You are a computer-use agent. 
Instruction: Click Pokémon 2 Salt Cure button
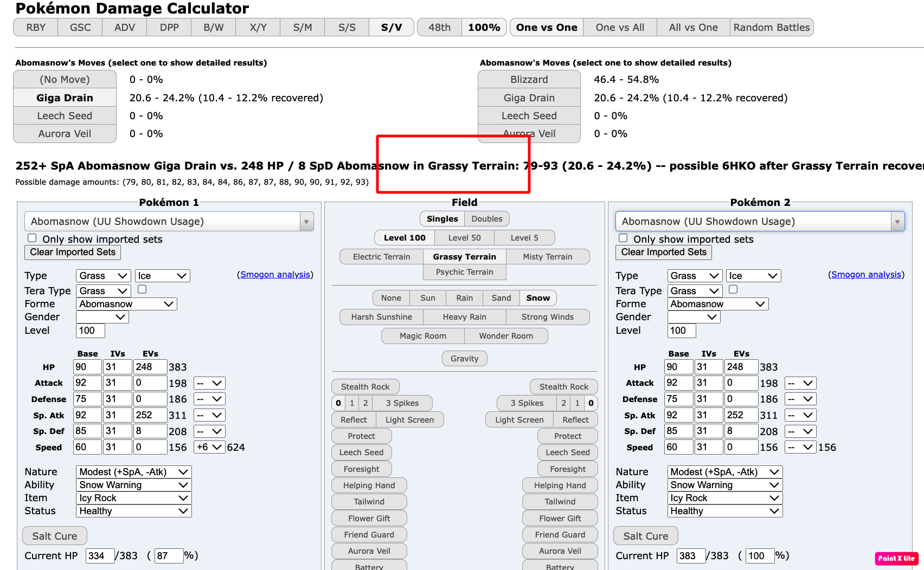tap(646, 536)
